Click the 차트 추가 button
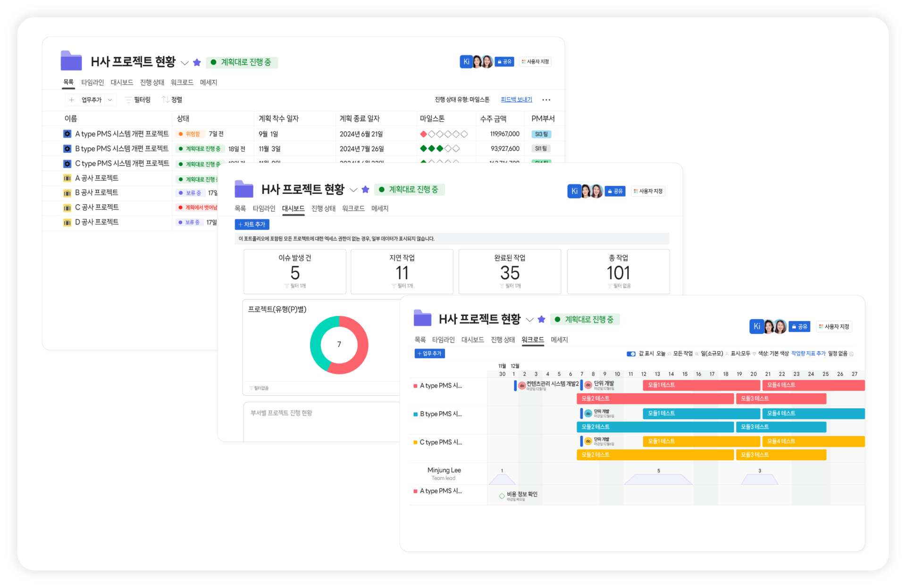Screen dimensions: 906x588 [252, 224]
